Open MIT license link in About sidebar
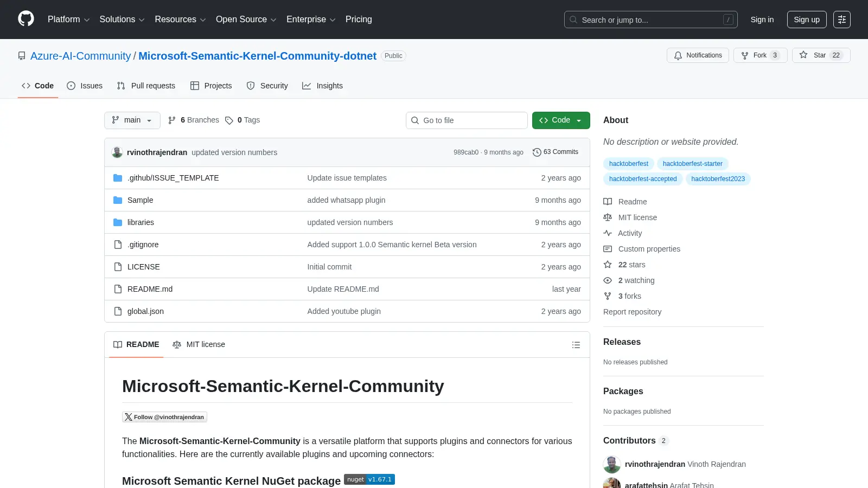This screenshot has height=488, width=868. pos(630,217)
